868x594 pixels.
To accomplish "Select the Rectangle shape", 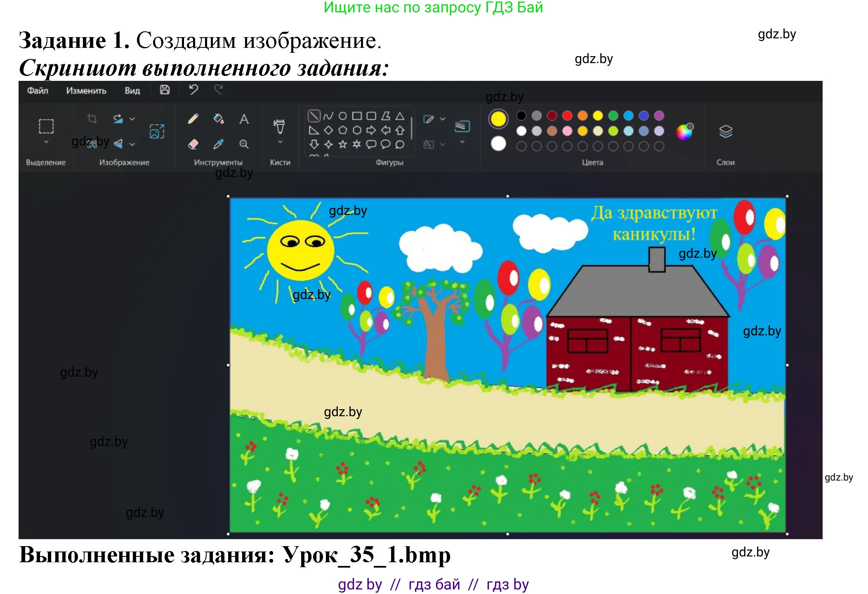I will 357,116.
